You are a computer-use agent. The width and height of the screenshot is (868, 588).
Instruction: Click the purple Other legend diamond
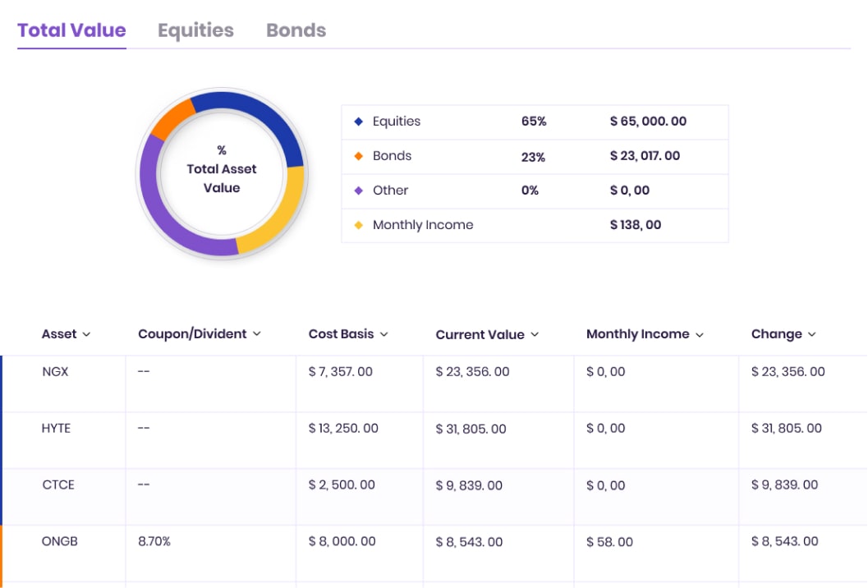358,191
